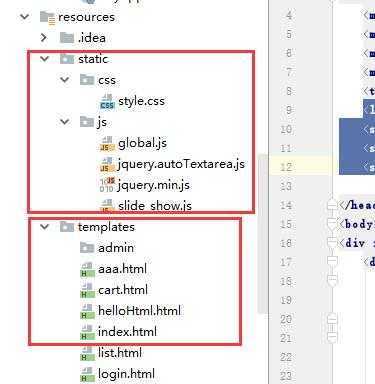Click the .idea folder icon

(67, 37)
